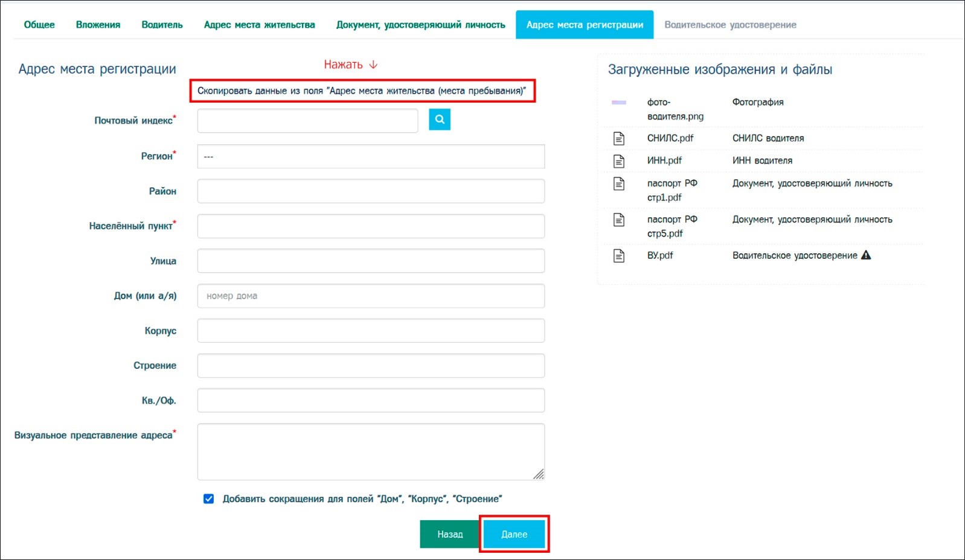The height and width of the screenshot is (560, 965).
Task: Click the 'Фотография' file type label
Action: pos(758,102)
